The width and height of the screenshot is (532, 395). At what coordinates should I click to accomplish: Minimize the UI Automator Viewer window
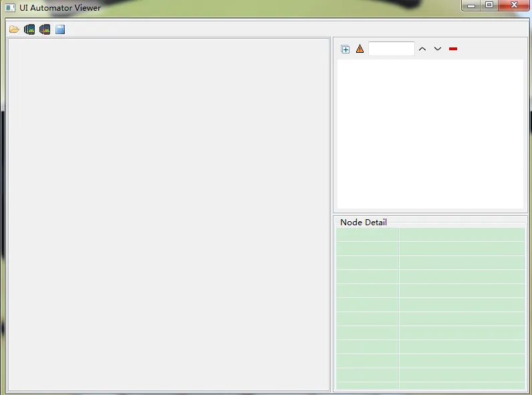click(x=471, y=5)
